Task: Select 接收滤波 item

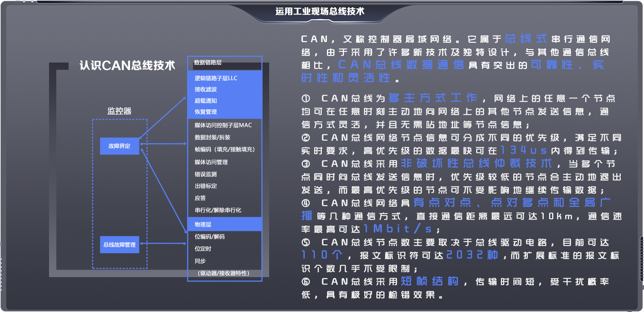Action: pyautogui.click(x=206, y=89)
